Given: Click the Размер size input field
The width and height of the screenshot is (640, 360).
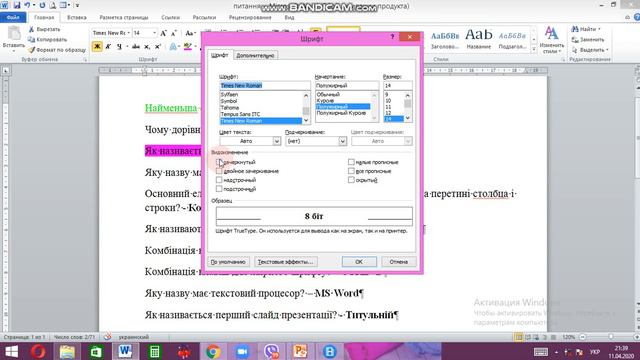Looking at the screenshot, I should 398,85.
